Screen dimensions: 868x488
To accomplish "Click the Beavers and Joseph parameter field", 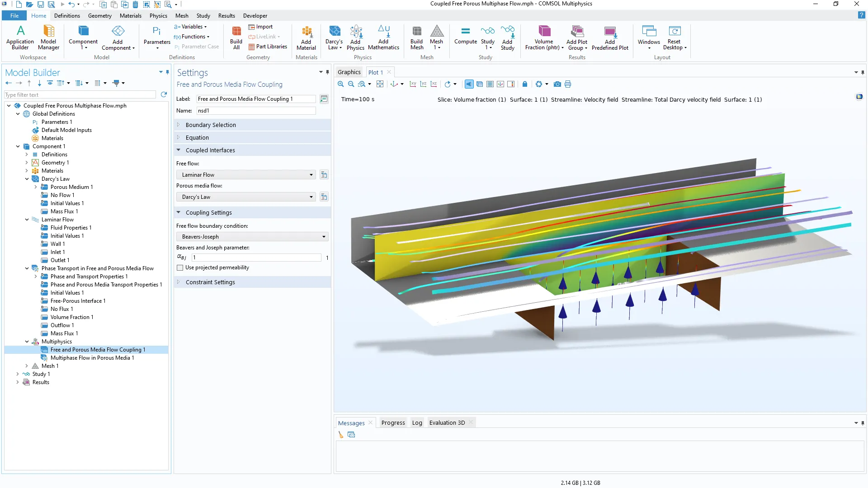I will coord(256,258).
